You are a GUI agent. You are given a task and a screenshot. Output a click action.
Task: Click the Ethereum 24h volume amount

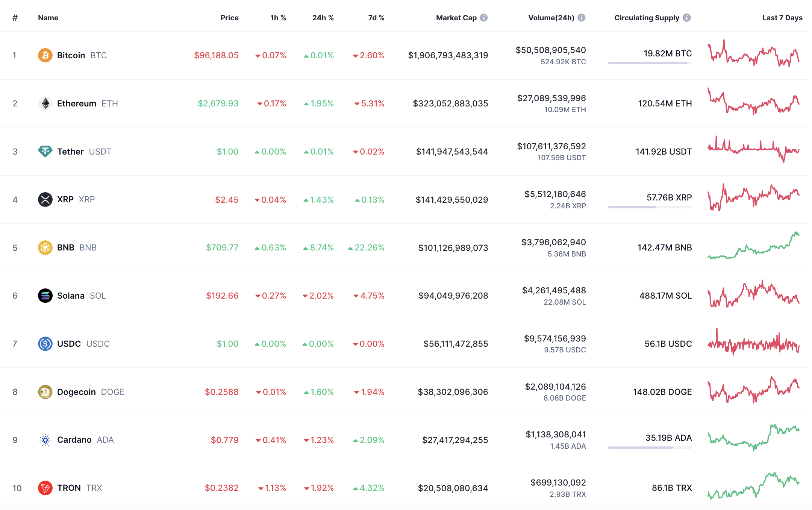coord(551,98)
